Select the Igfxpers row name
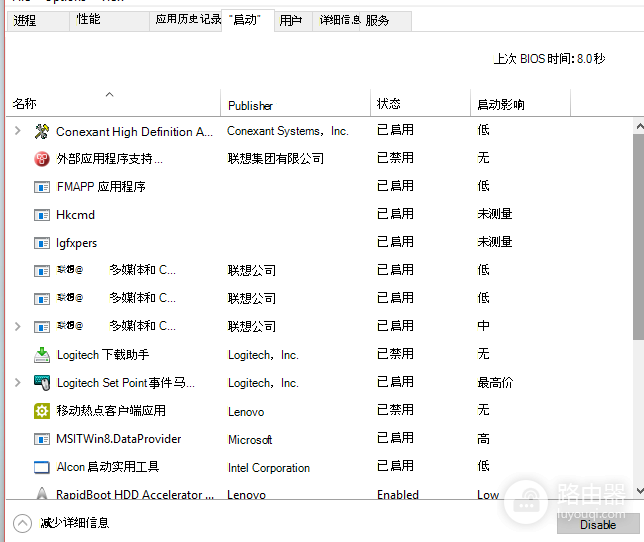 pos(76,243)
